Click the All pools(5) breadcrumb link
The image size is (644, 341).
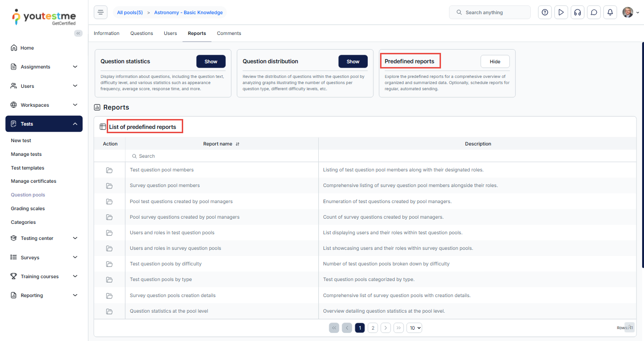coord(130,13)
